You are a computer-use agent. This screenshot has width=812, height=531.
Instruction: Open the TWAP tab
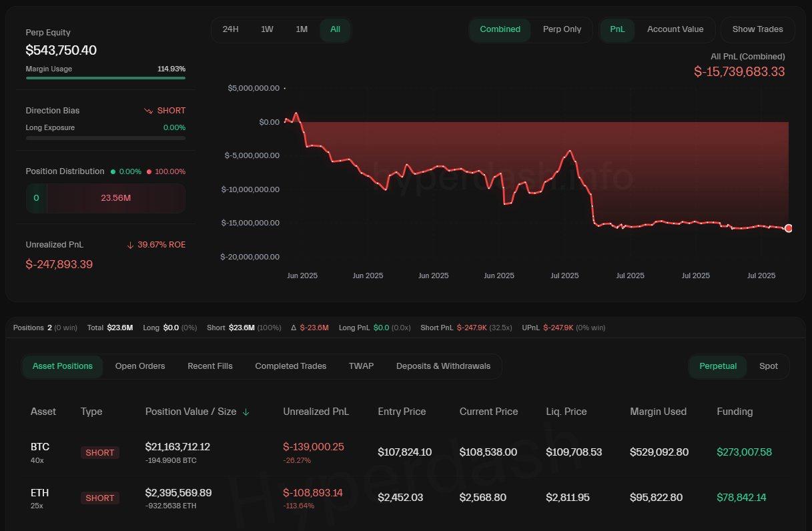point(361,366)
